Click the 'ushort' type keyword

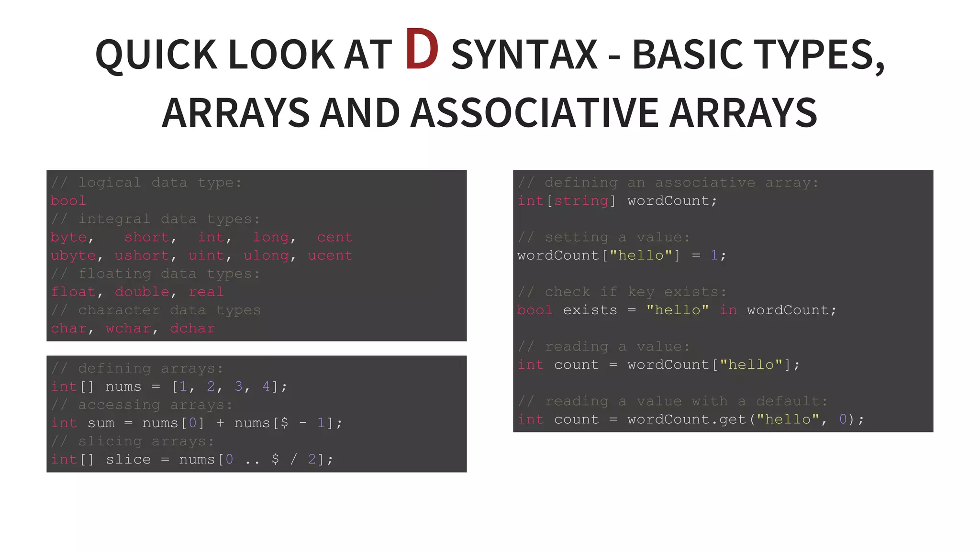142,255
